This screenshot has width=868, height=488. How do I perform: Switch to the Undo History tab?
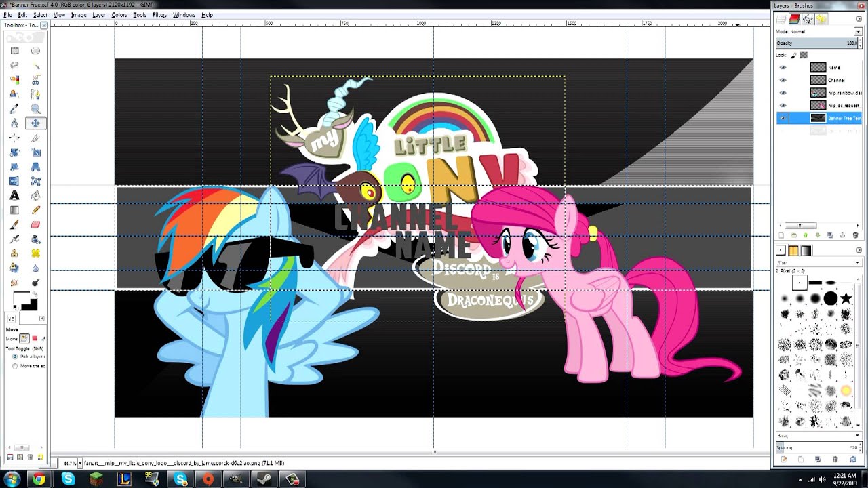(821, 19)
